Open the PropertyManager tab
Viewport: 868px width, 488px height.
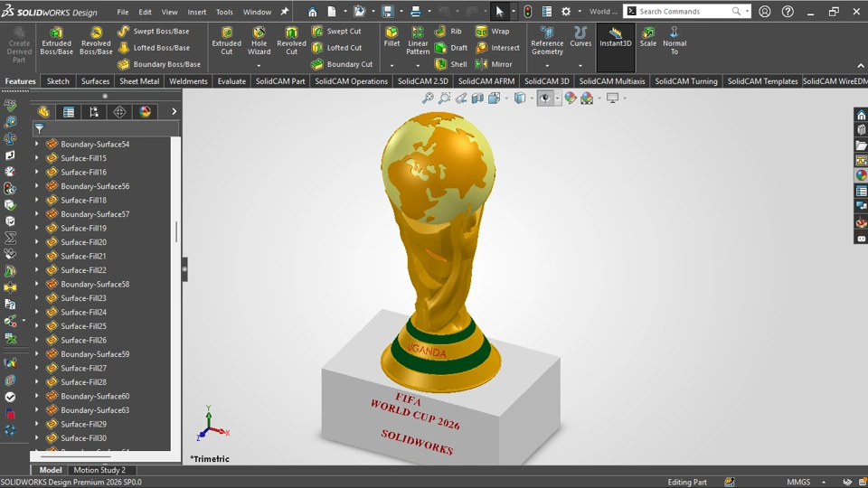click(69, 112)
